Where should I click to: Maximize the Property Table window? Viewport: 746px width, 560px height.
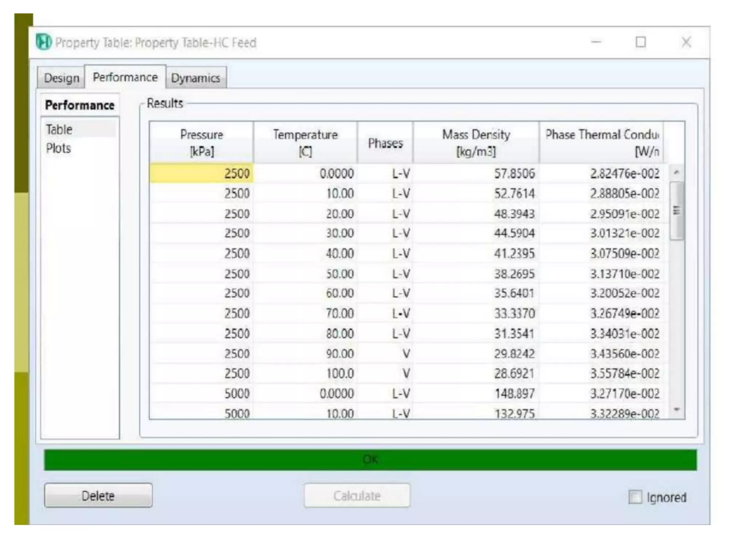tap(641, 42)
